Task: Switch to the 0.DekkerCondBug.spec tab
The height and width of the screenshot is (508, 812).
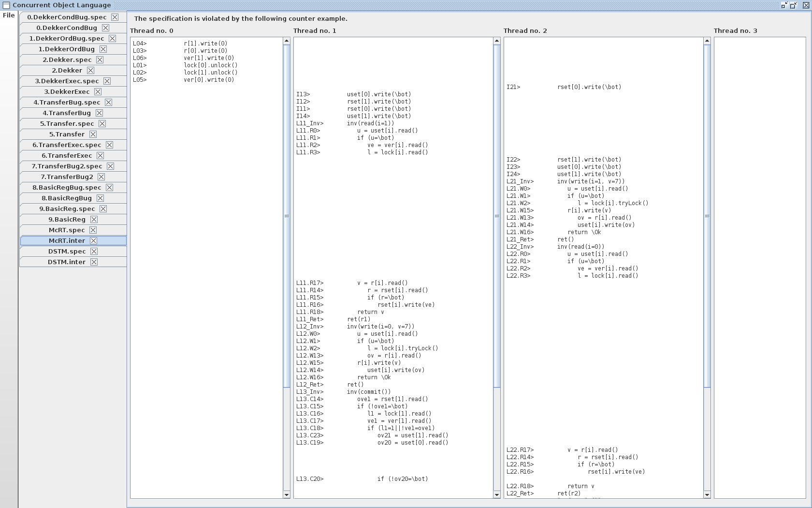Action: coord(73,17)
